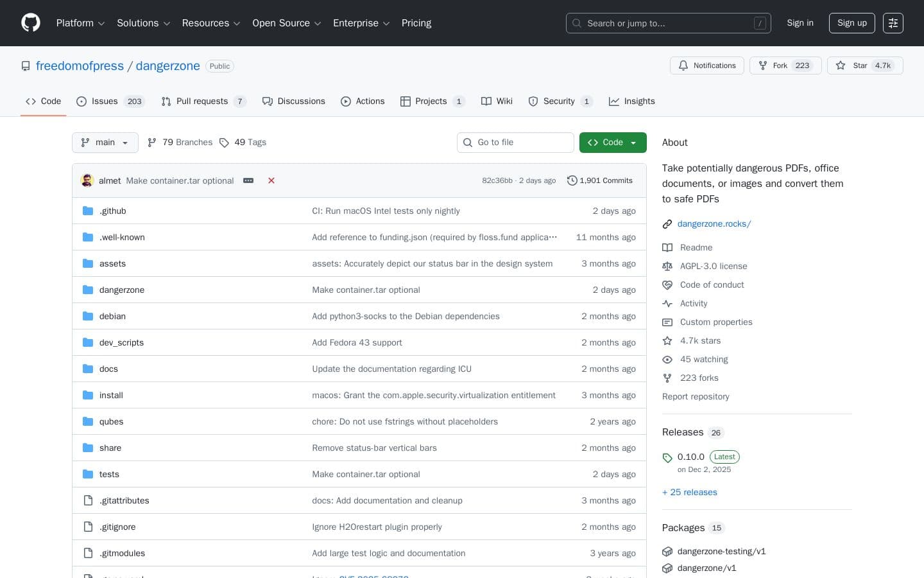Click the Code of conduct icon
Viewport: 924px width, 578px height.
667,285
